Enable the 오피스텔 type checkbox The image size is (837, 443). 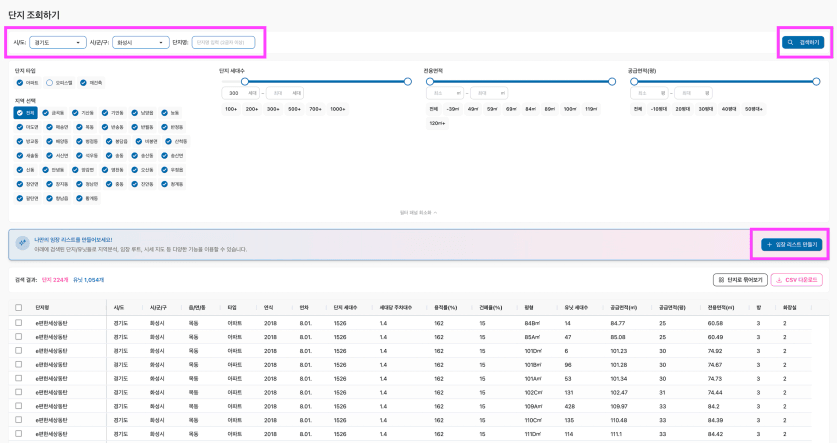click(x=50, y=83)
